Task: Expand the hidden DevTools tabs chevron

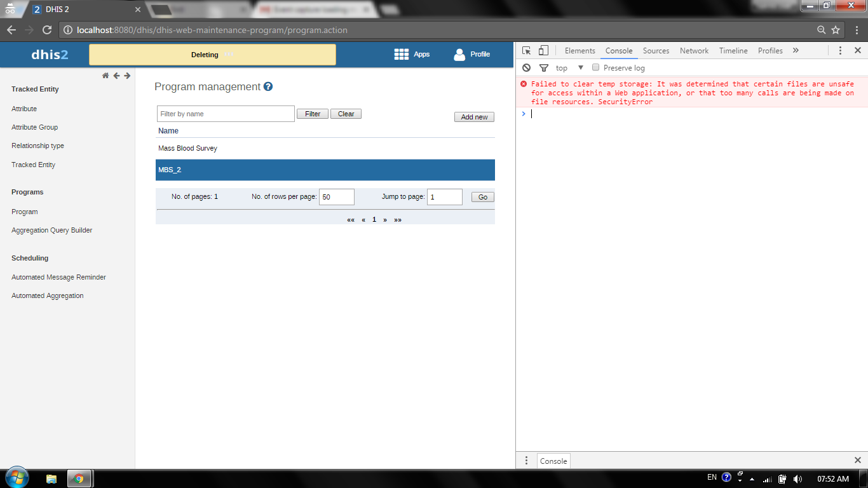Action: [x=796, y=51]
